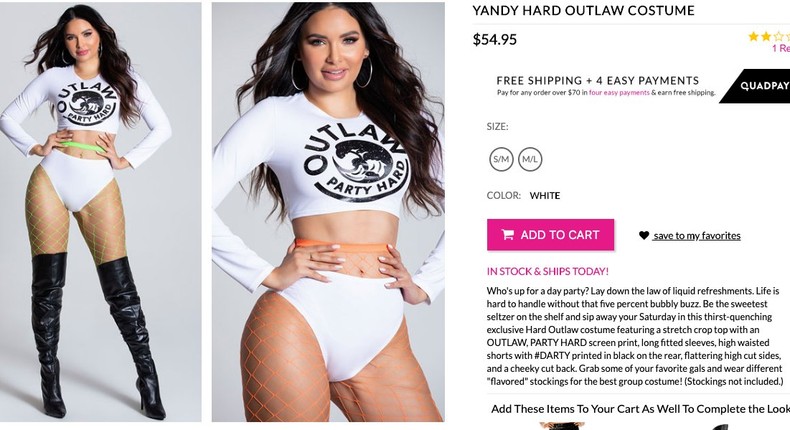Open the review count link

(x=781, y=48)
